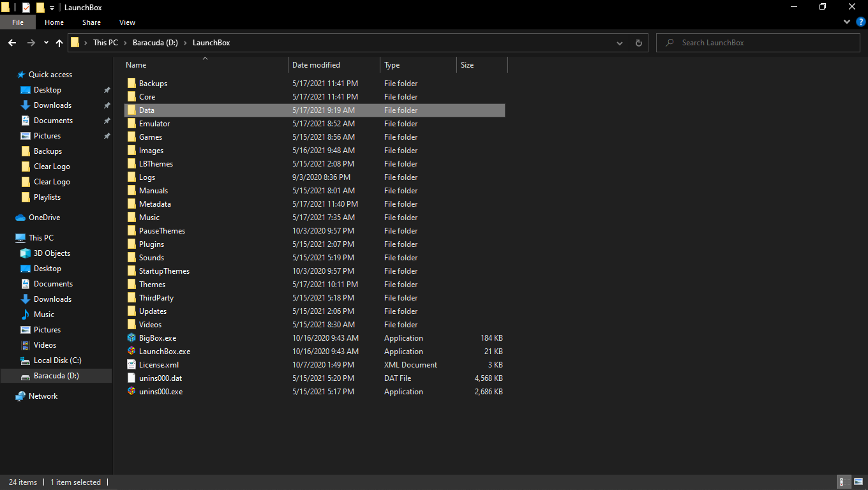The width and height of the screenshot is (868, 490).
Task: Navigate to Baracuda (D:) in address bar
Action: tap(155, 43)
